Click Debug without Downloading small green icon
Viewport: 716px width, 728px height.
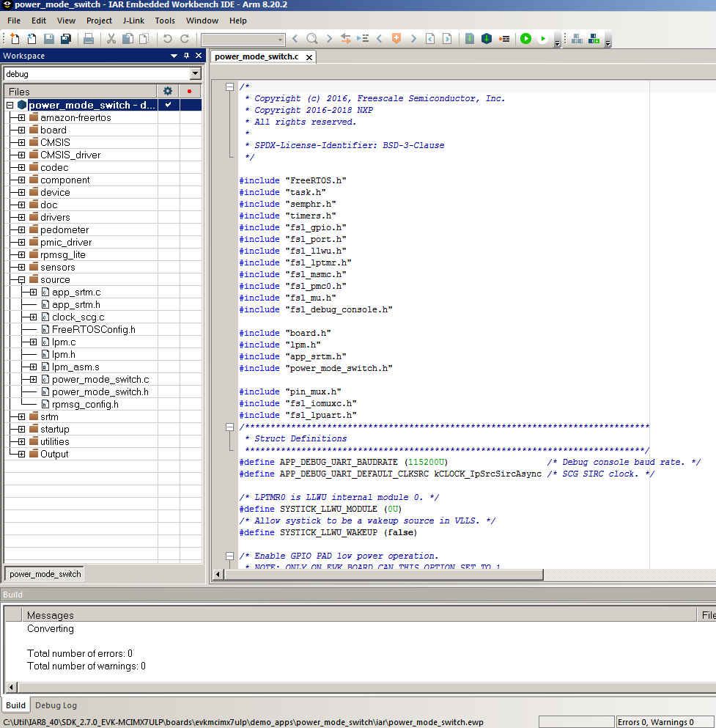pyautogui.click(x=543, y=39)
